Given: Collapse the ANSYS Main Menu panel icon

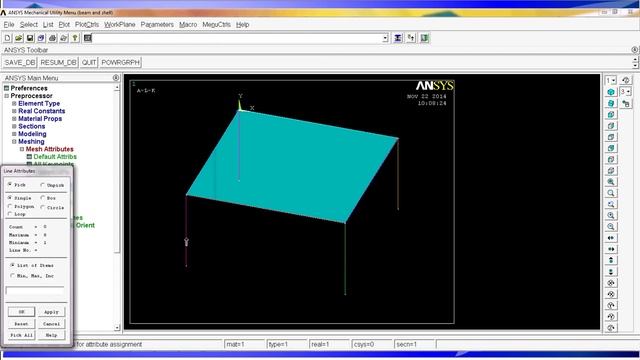Looking at the screenshot, I should [116, 78].
